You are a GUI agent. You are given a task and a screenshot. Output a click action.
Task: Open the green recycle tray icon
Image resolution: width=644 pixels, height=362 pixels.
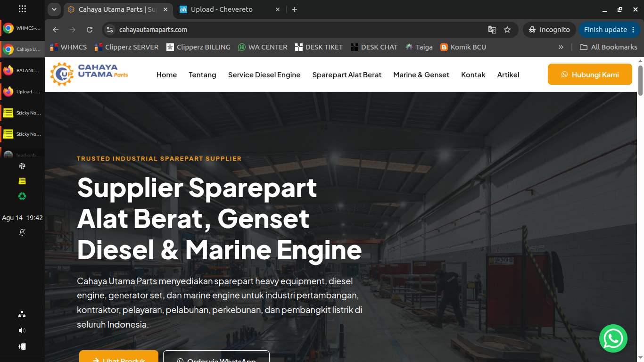pyautogui.click(x=22, y=196)
